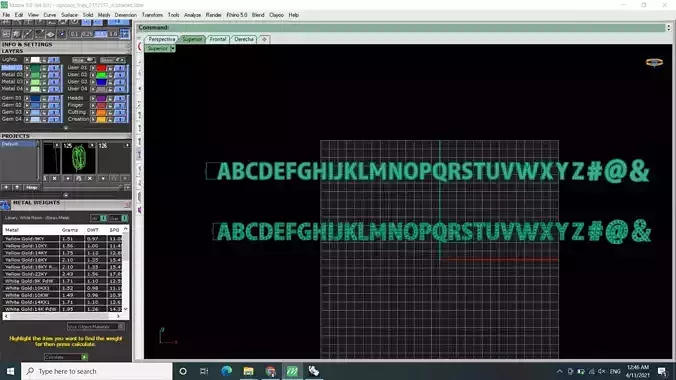Open project thumbnail 125 with ring
This screenshot has height=380, width=676.
click(x=79, y=158)
